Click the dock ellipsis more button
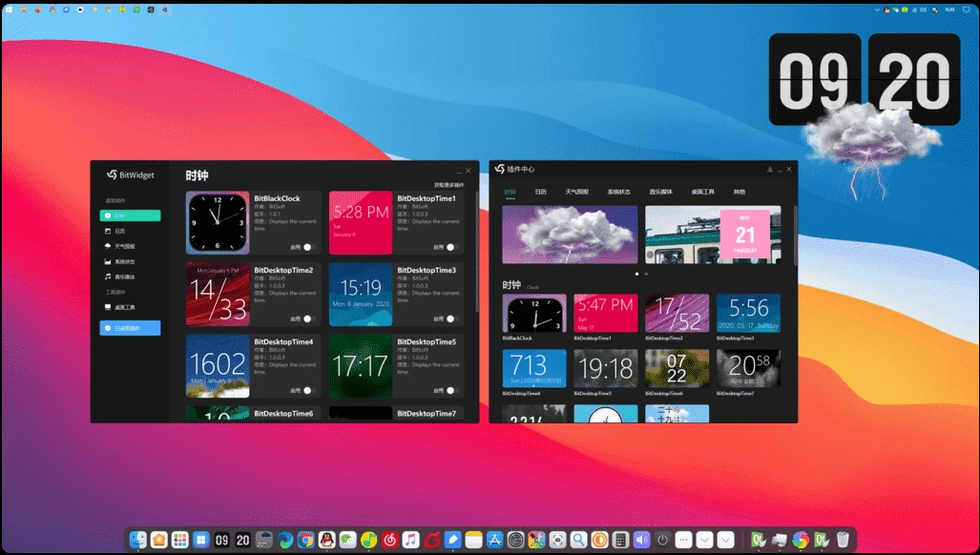 [x=684, y=540]
